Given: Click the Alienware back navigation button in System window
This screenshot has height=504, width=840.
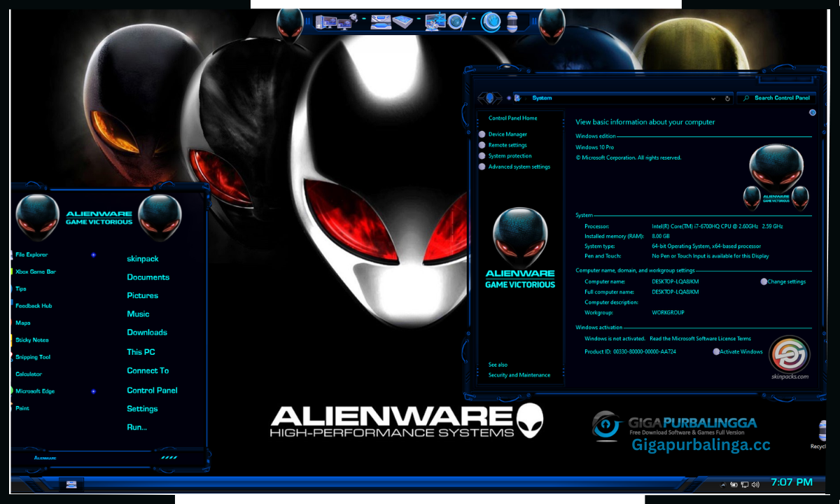Looking at the screenshot, I should pyautogui.click(x=490, y=98).
